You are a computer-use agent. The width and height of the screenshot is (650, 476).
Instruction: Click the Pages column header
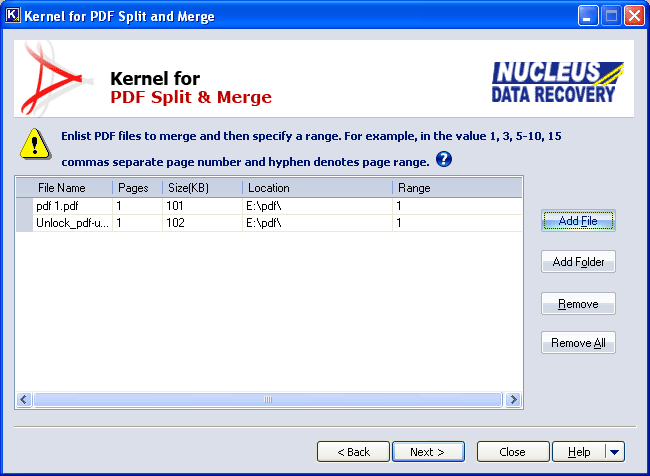coord(137,188)
